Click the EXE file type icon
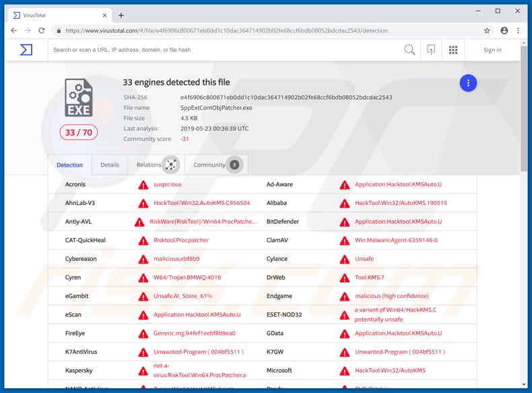 point(79,98)
